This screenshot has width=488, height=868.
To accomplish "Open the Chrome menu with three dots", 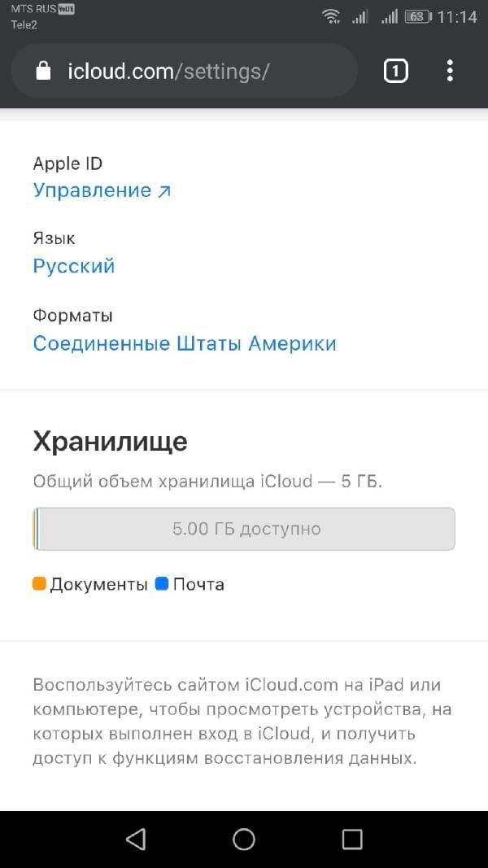I will (449, 71).
